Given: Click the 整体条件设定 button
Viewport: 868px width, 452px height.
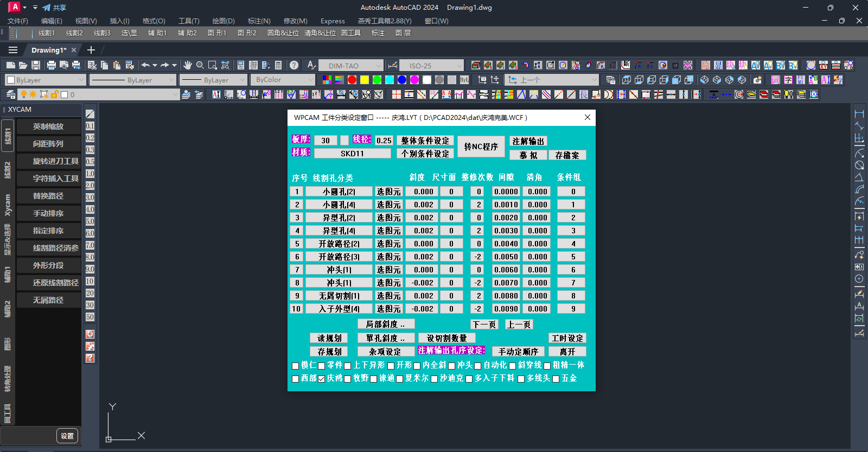Looking at the screenshot, I should tap(425, 141).
